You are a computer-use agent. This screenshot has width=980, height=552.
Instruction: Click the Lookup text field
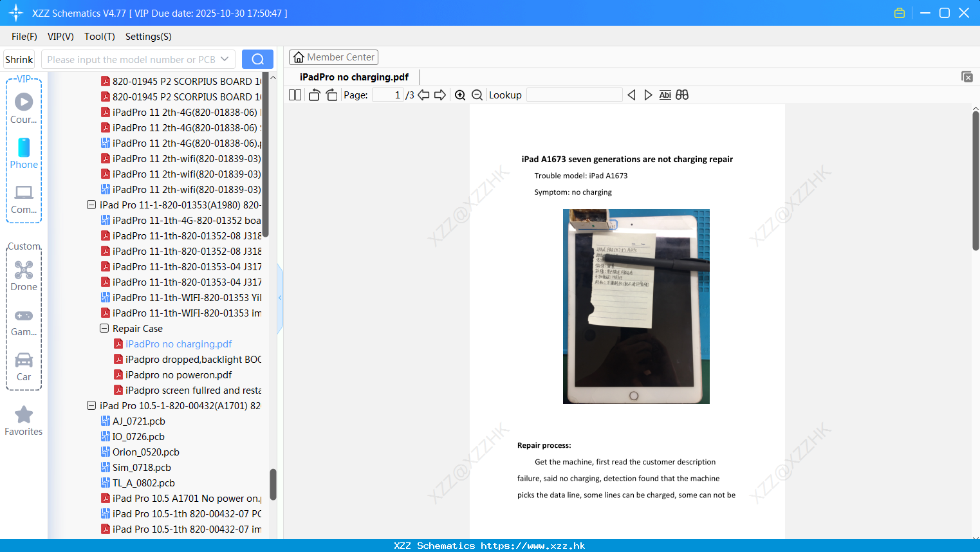pyautogui.click(x=575, y=95)
